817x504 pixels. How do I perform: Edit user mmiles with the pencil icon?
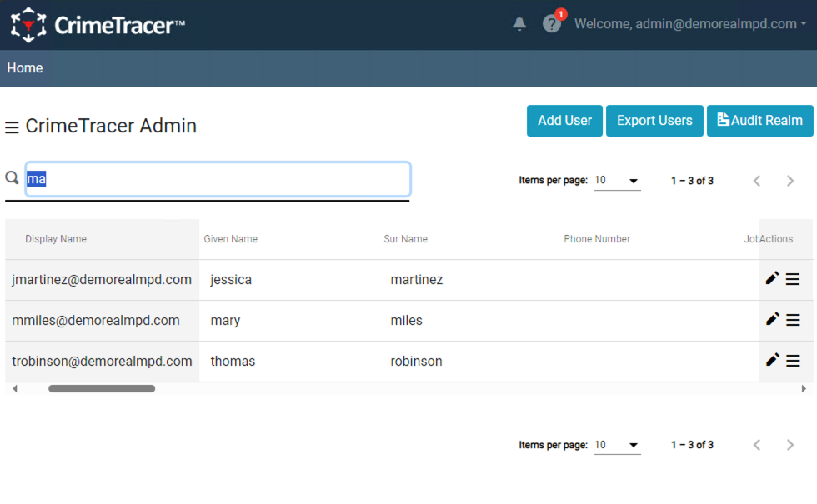click(x=772, y=319)
